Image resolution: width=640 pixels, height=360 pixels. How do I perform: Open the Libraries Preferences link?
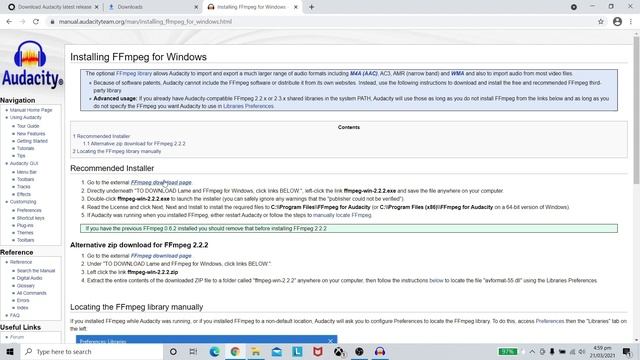tap(248, 106)
